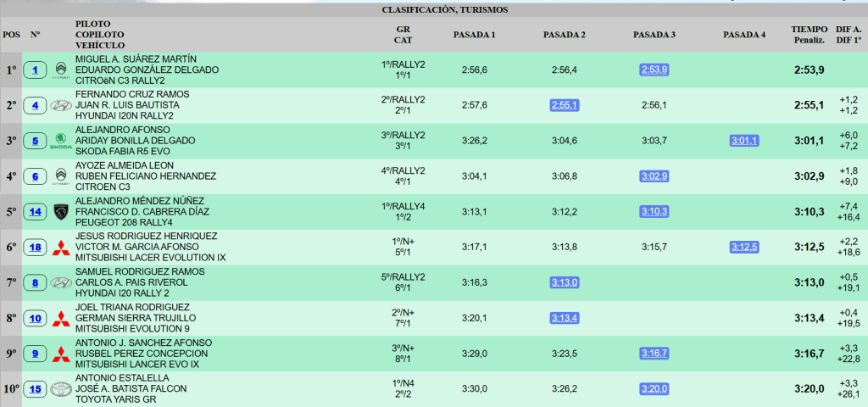Click the Toyota logo for Antonio Estalella
Image resolution: width=868 pixels, height=407 pixels.
click(60, 389)
